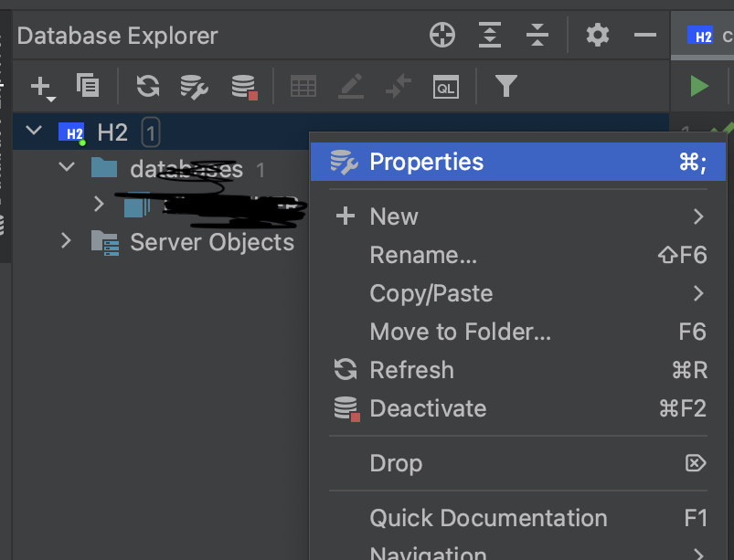Viewport: 734px width, 560px height.
Task: Click the H2 schema count badge
Action: [150, 132]
